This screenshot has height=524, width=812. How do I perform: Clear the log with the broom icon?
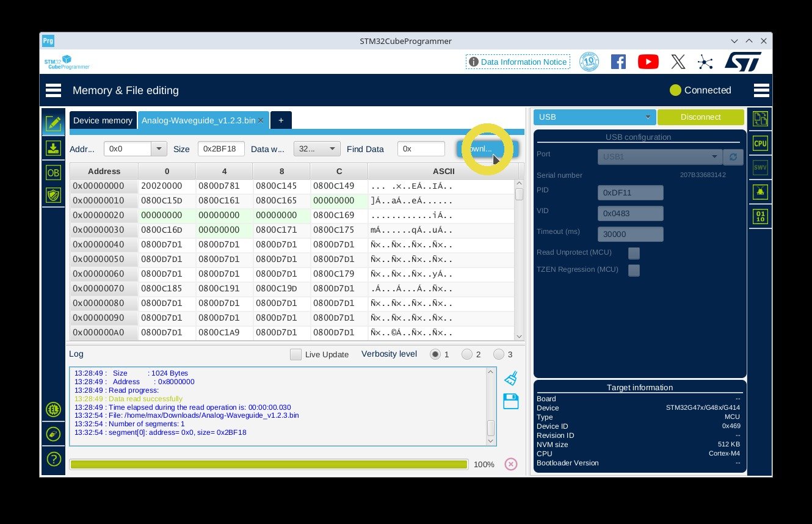511,378
